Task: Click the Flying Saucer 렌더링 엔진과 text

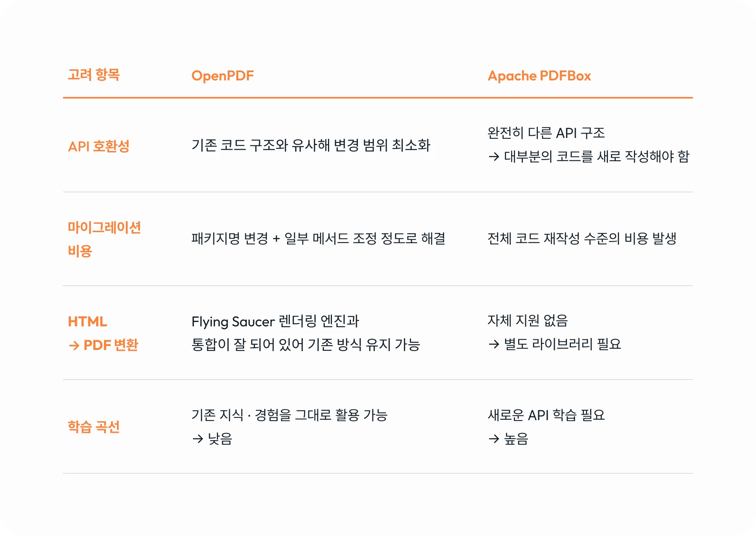Action: click(x=275, y=322)
